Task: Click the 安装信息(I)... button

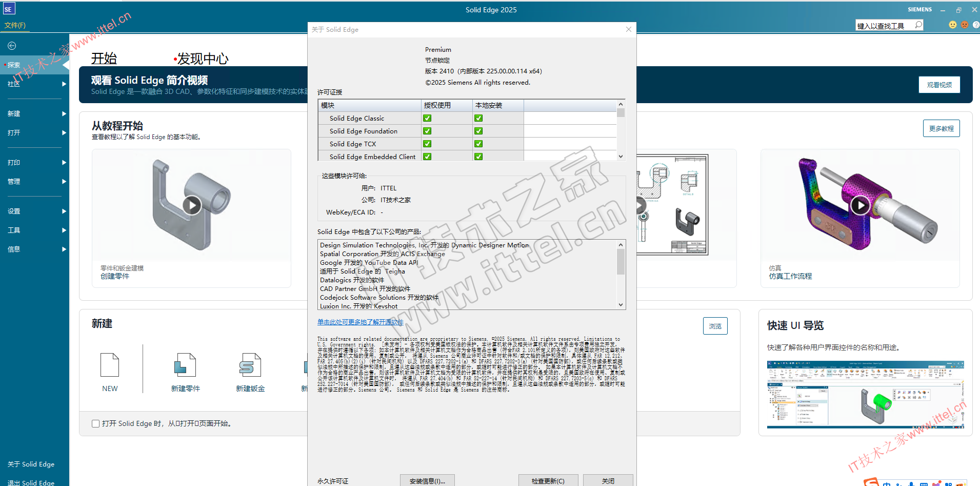Action: pyautogui.click(x=427, y=481)
